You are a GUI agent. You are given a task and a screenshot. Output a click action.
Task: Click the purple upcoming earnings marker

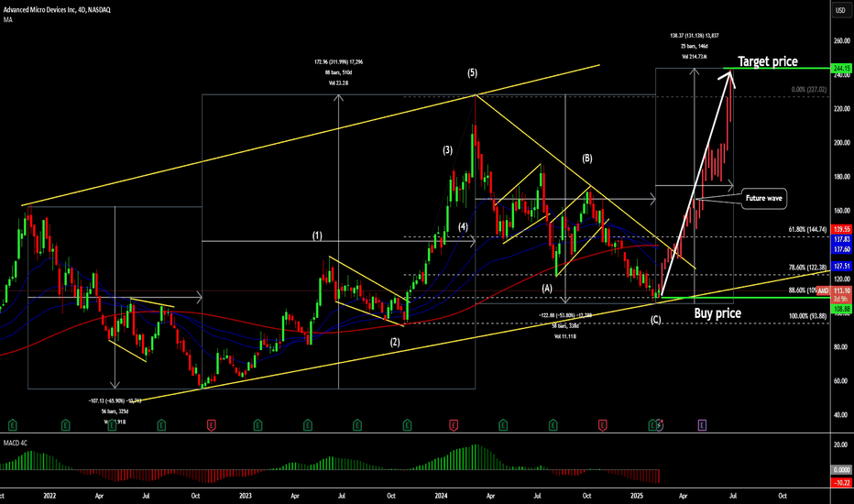click(x=702, y=425)
